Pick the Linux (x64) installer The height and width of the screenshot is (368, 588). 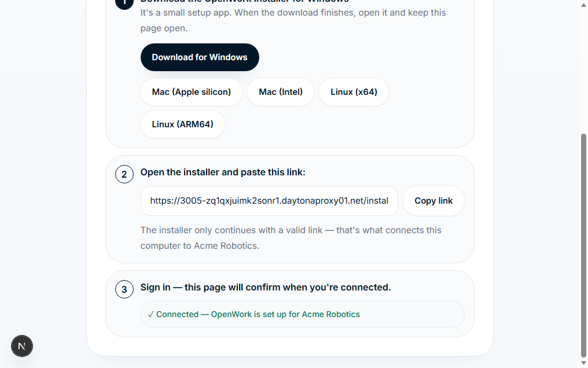[354, 92]
